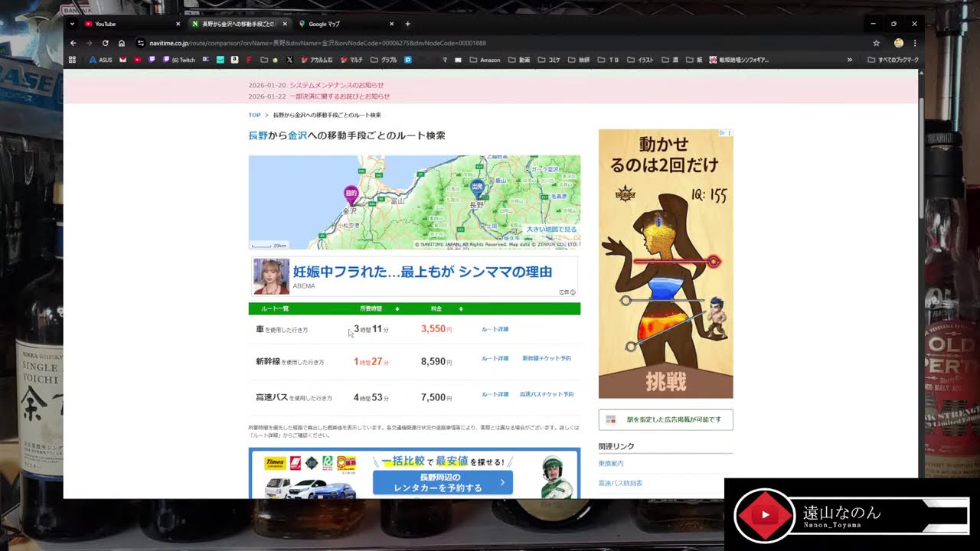Screen dimensions: 980x551
Task: Open a new tab with plus button
Action: point(407,24)
